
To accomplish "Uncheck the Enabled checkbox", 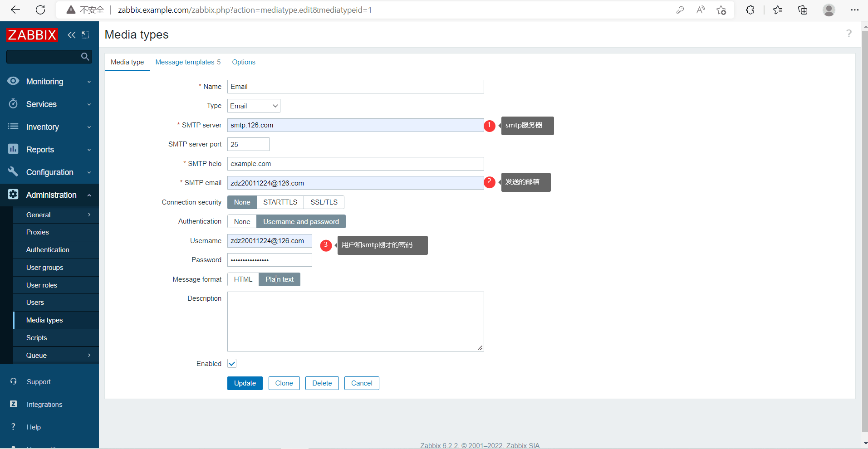I will point(232,363).
